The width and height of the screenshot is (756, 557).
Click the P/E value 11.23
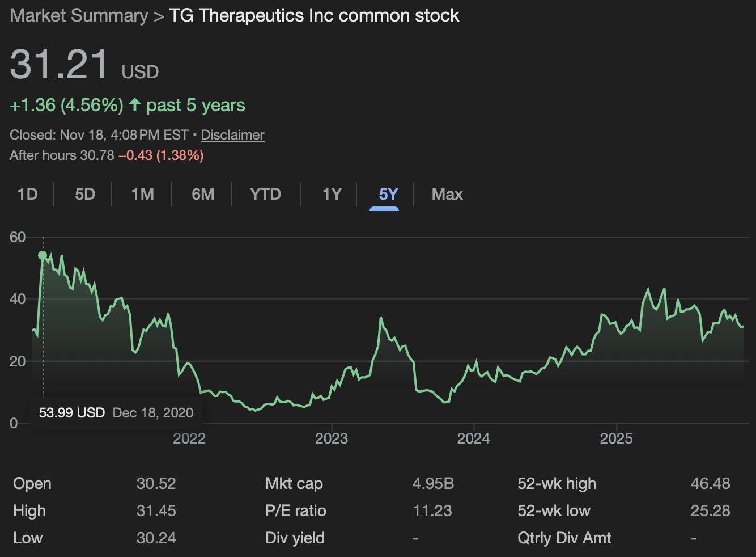(432, 511)
